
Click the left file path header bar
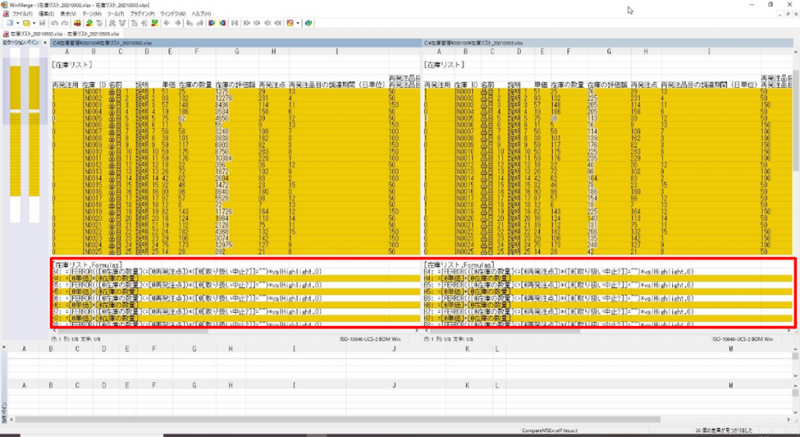[x=236, y=43]
